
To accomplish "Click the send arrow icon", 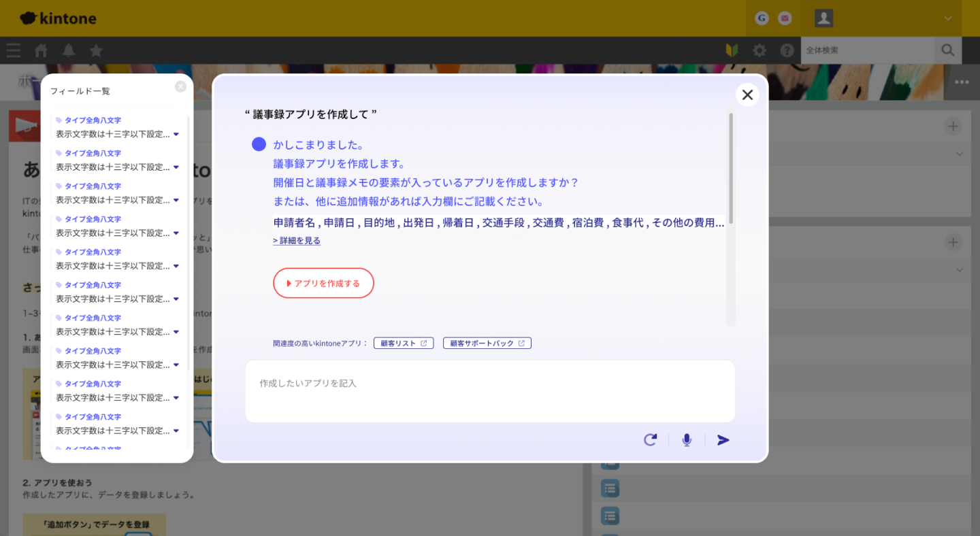I will (x=723, y=440).
